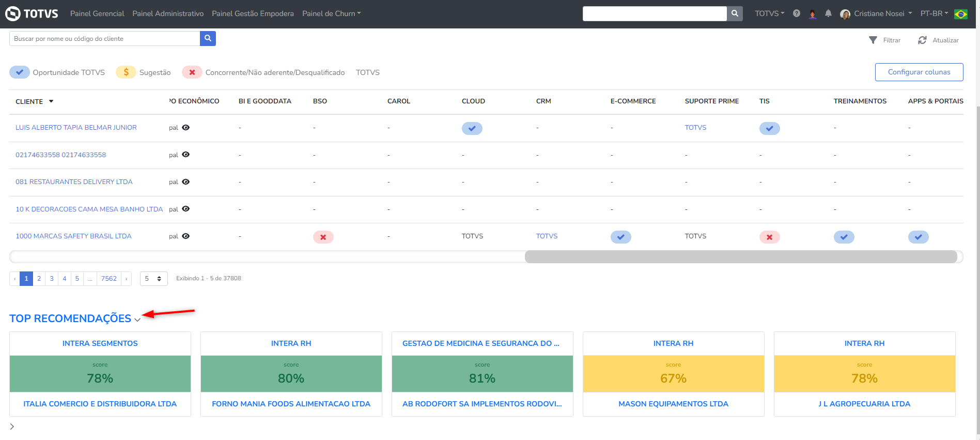
Task: Go to page 4 in pagination
Action: click(65, 279)
